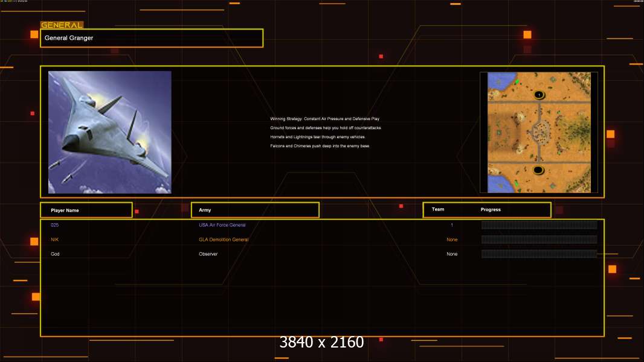Click USA Air Force General army entry
This screenshot has width=644, height=362.
pos(222,225)
